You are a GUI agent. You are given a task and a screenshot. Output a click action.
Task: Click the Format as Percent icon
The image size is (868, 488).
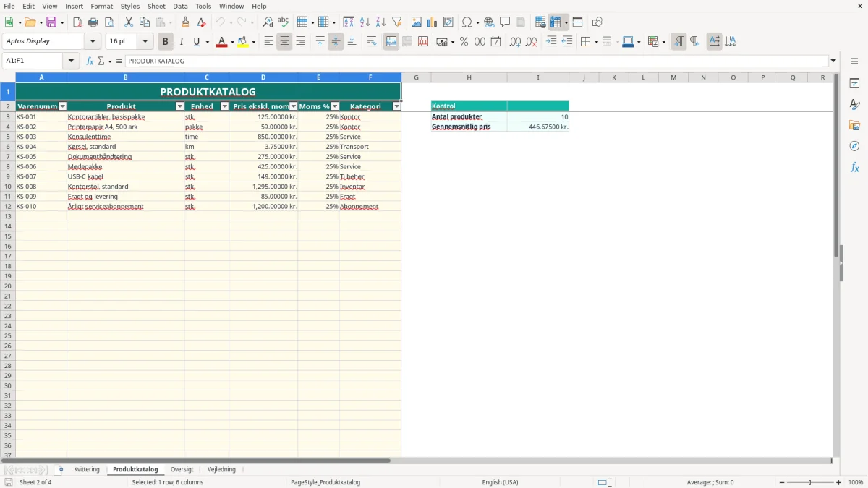[464, 42]
